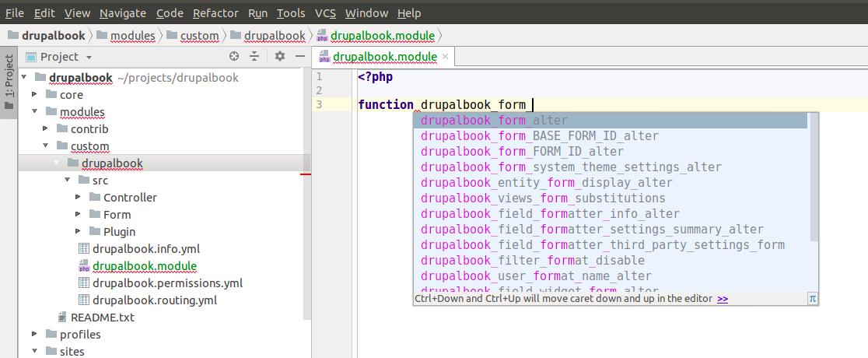Click the scroll from source target icon
Viewport: 868px width, 358px height.
(x=234, y=57)
